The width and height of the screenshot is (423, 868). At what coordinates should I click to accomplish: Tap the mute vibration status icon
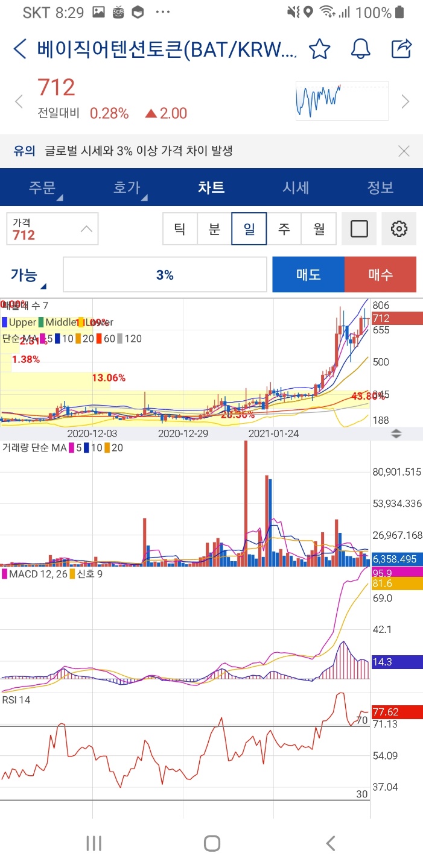(x=293, y=13)
